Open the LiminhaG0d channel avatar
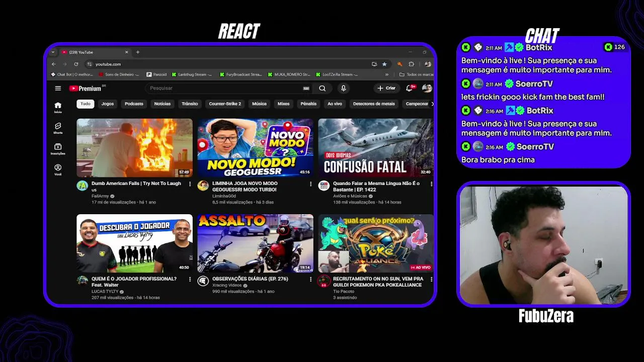Screen dimensions: 644x362 click(203, 186)
